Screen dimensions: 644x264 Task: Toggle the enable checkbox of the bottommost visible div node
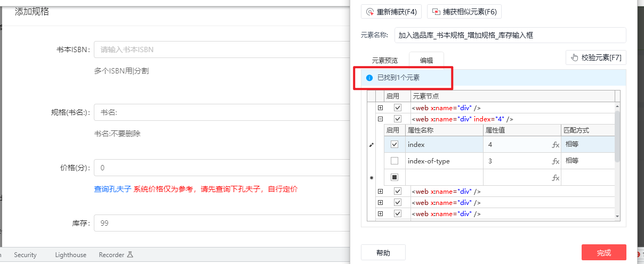[x=398, y=213]
